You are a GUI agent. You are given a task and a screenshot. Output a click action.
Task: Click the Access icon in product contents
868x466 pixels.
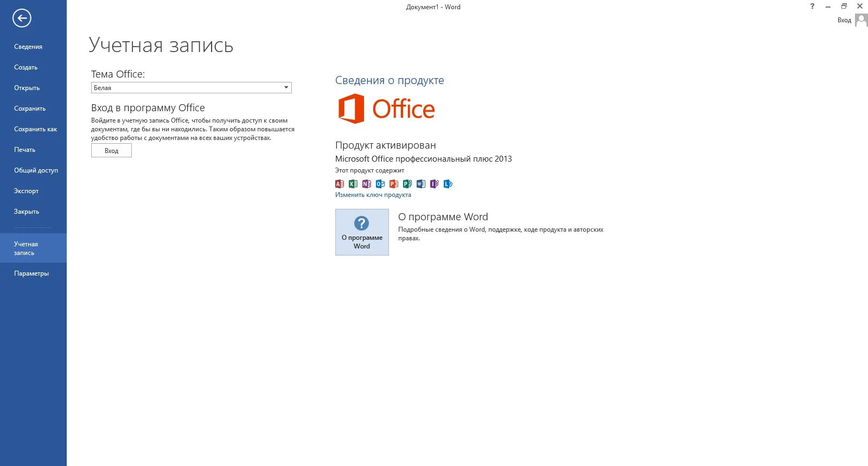pyautogui.click(x=340, y=184)
